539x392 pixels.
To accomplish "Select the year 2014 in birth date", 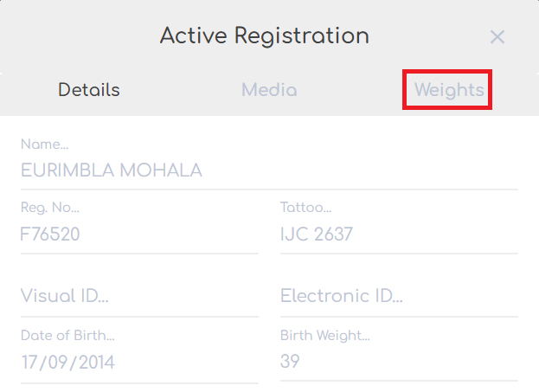I will [x=97, y=363].
